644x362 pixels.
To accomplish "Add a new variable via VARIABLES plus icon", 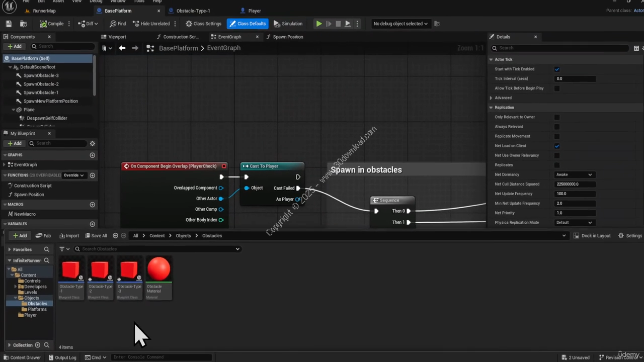I will coord(92,224).
